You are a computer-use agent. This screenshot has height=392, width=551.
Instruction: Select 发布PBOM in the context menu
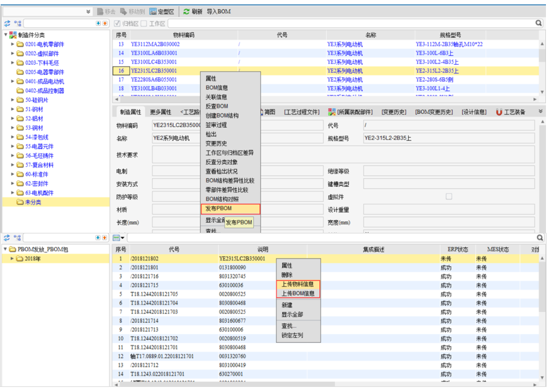click(230, 209)
